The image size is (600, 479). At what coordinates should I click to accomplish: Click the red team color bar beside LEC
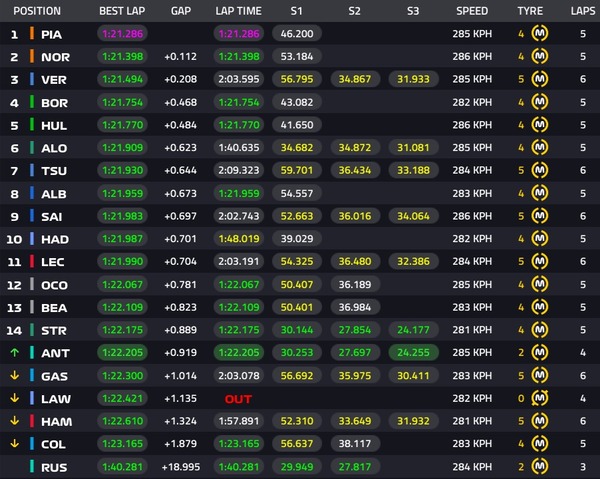click(32, 261)
